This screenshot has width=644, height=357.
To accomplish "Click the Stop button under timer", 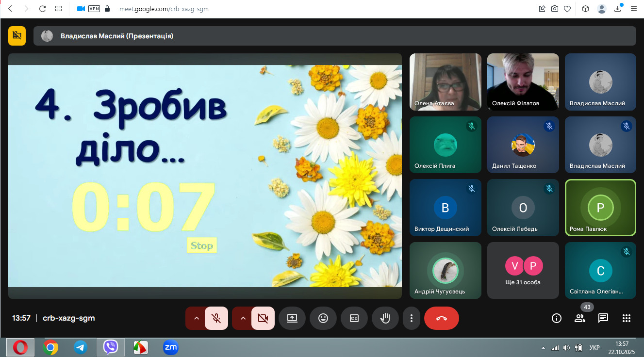I will tap(201, 245).
